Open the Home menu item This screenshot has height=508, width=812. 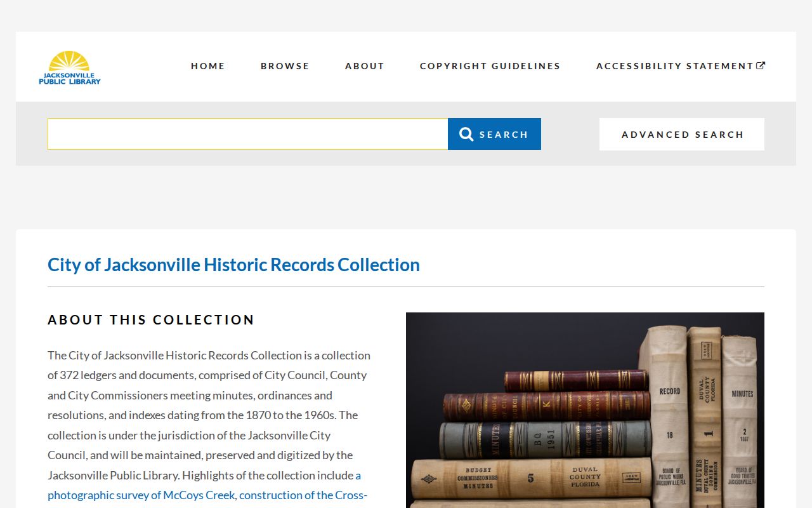click(x=208, y=66)
